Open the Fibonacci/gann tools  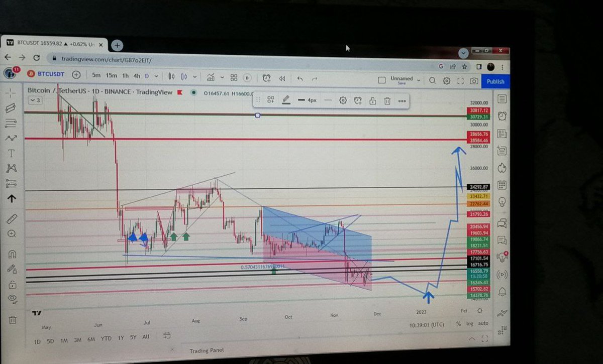pyautogui.click(x=11, y=123)
